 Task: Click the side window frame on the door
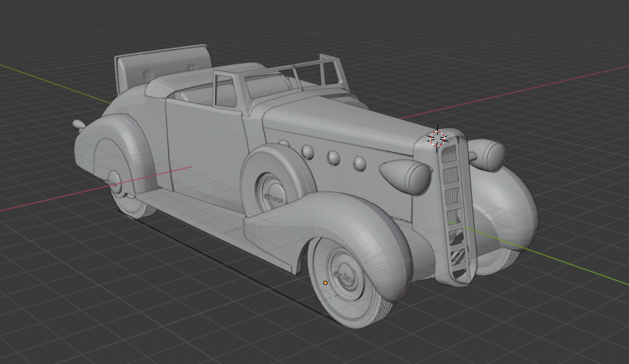click(x=226, y=90)
